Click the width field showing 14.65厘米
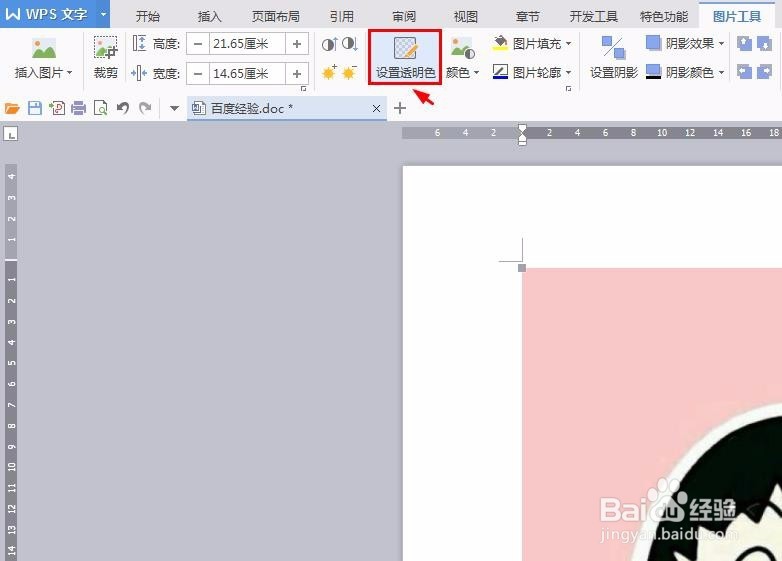Viewport: 782px width, 561px height. [247, 74]
